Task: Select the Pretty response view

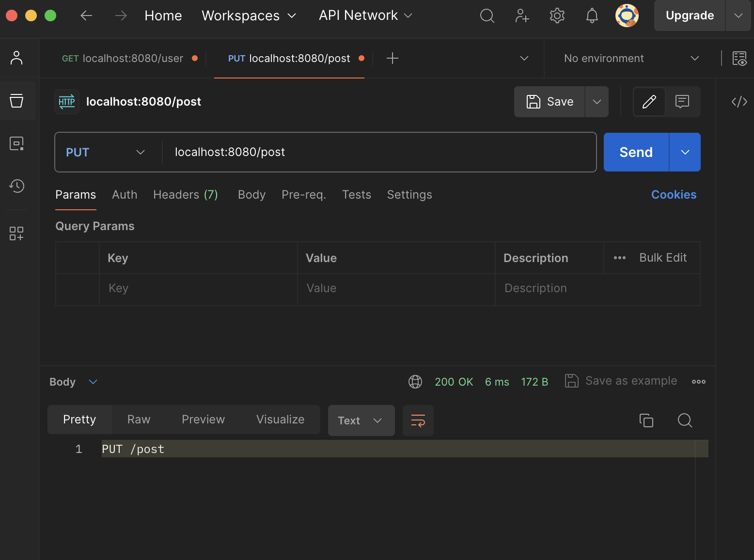Action: tap(79, 420)
